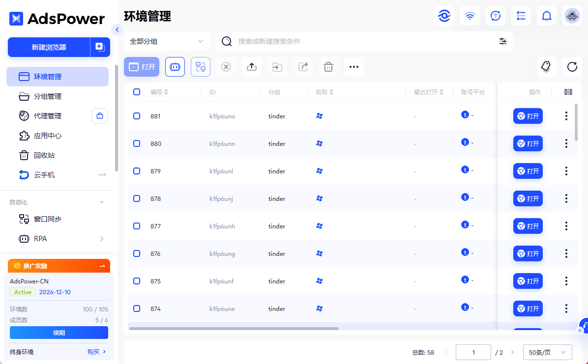Click the vertical table scrollbar
588x364 pixels.
coord(576,122)
